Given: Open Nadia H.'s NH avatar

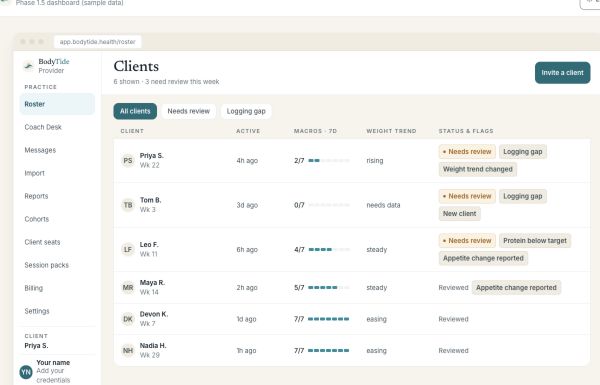Looking at the screenshot, I should pyautogui.click(x=128, y=350).
